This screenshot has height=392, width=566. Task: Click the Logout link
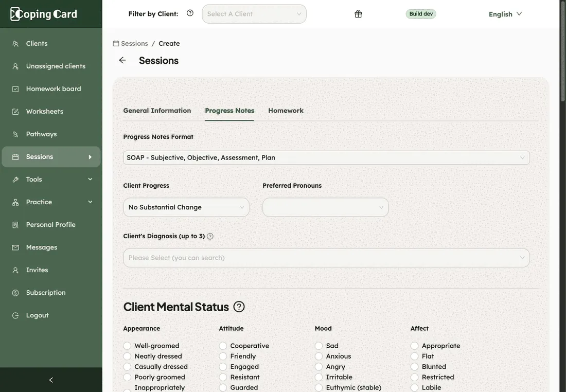[x=37, y=315]
